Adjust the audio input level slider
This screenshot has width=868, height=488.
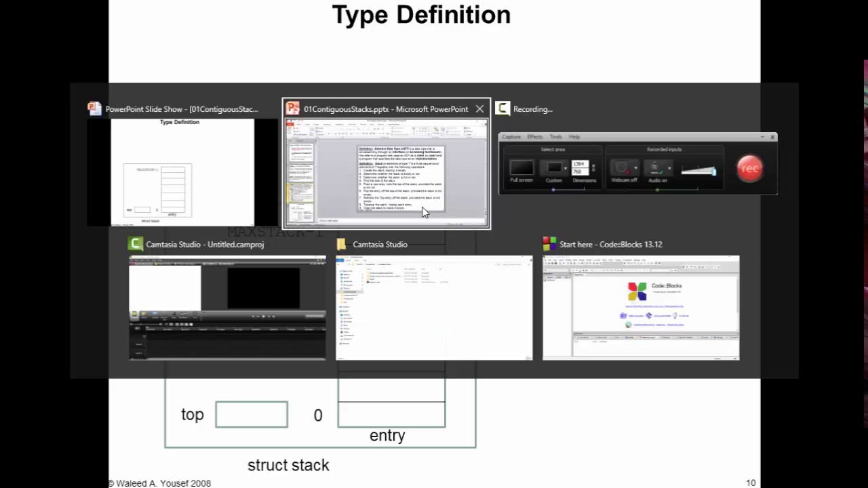point(698,170)
